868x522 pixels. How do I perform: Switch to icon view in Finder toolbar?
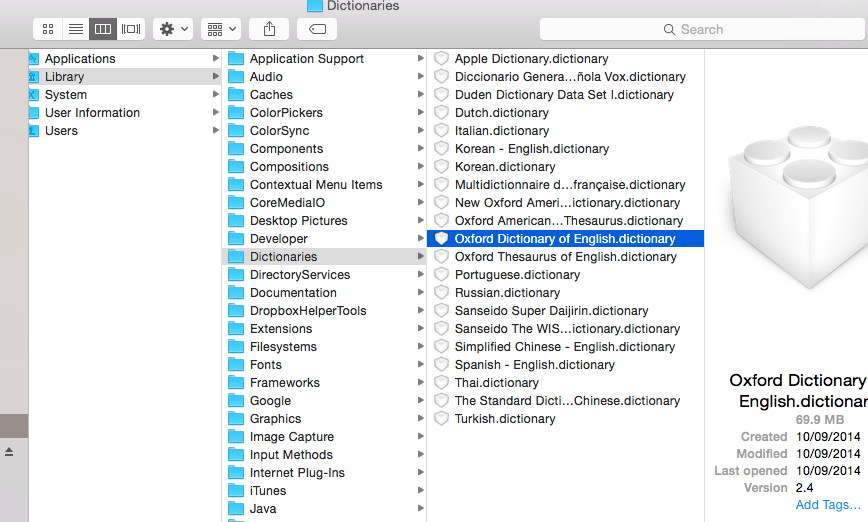tap(48, 29)
